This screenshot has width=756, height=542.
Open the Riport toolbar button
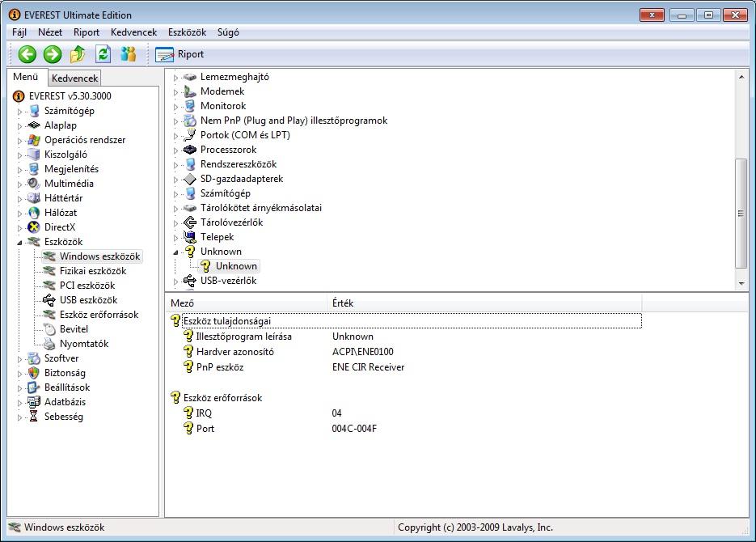click(x=180, y=54)
